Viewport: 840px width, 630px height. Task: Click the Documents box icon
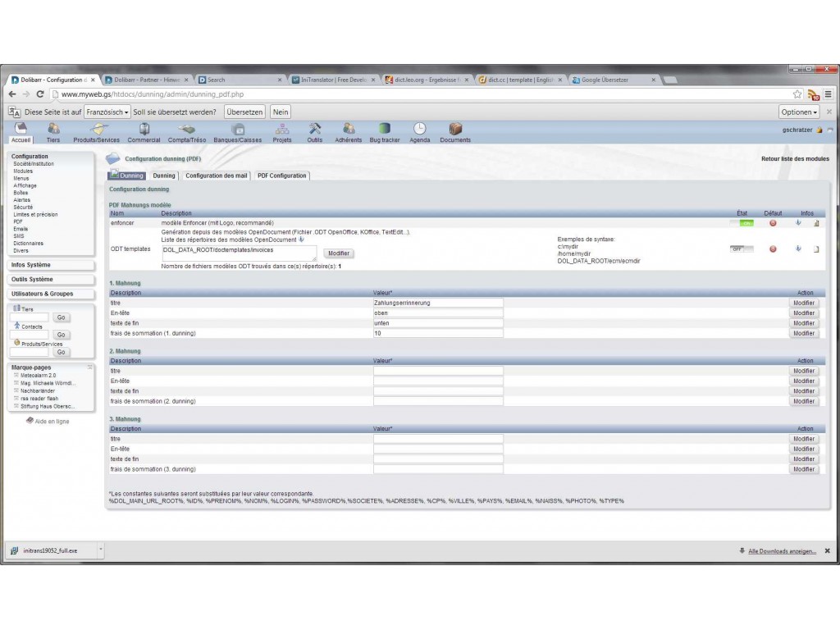tap(455, 129)
